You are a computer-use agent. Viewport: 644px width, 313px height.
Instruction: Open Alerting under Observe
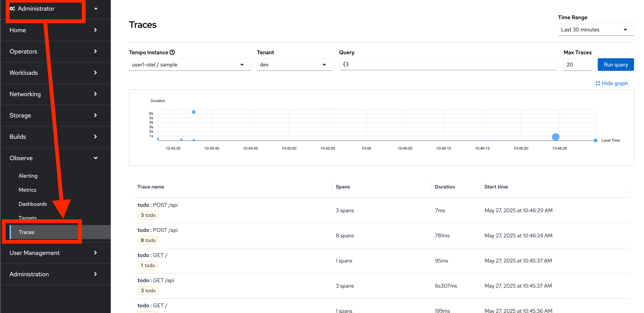28,176
